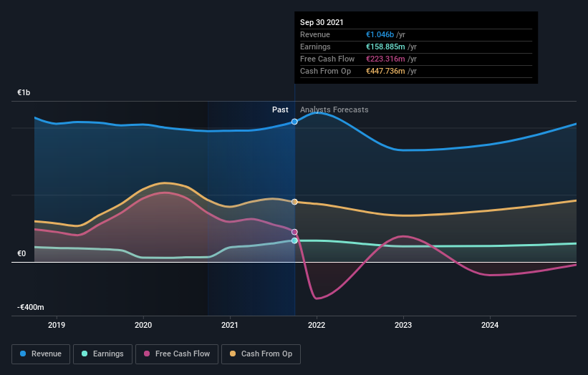
Task: Select the Earnings teal data point marker
Action: click(294, 240)
